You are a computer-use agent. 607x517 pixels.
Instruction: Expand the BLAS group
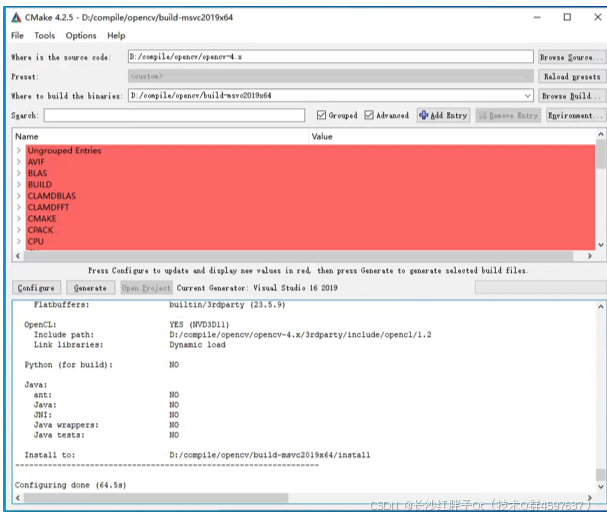click(x=18, y=173)
